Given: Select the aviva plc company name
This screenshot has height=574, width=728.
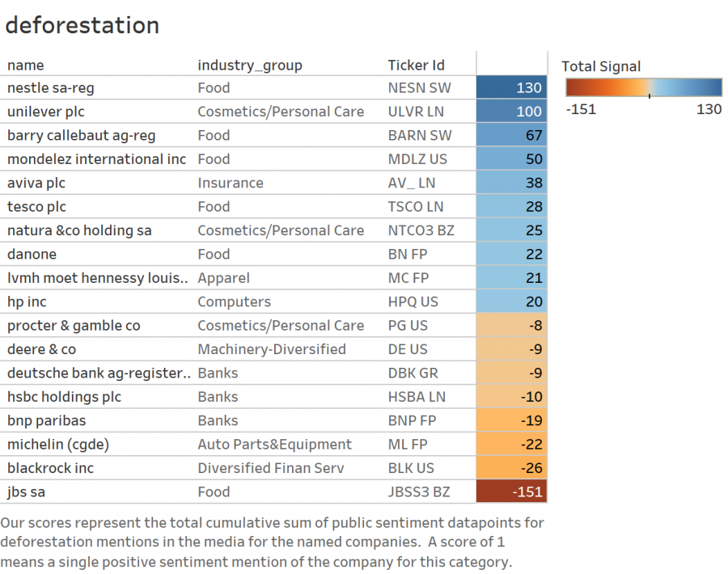Looking at the screenshot, I should pos(36,183).
